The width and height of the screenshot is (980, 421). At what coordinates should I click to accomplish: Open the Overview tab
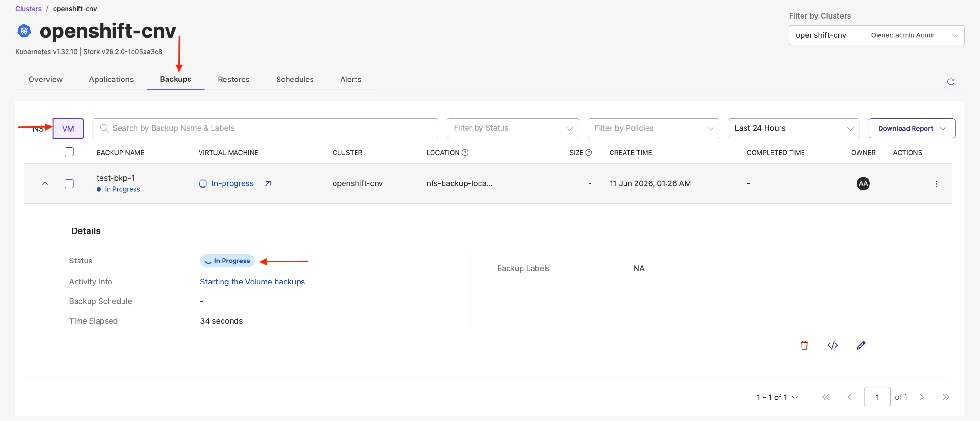click(45, 80)
